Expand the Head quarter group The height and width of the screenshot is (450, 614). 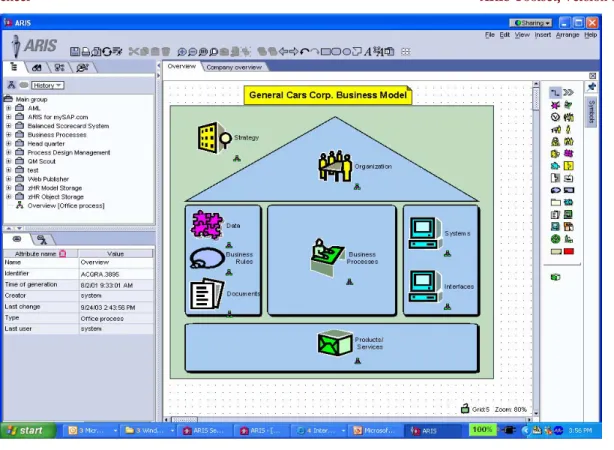[9, 143]
